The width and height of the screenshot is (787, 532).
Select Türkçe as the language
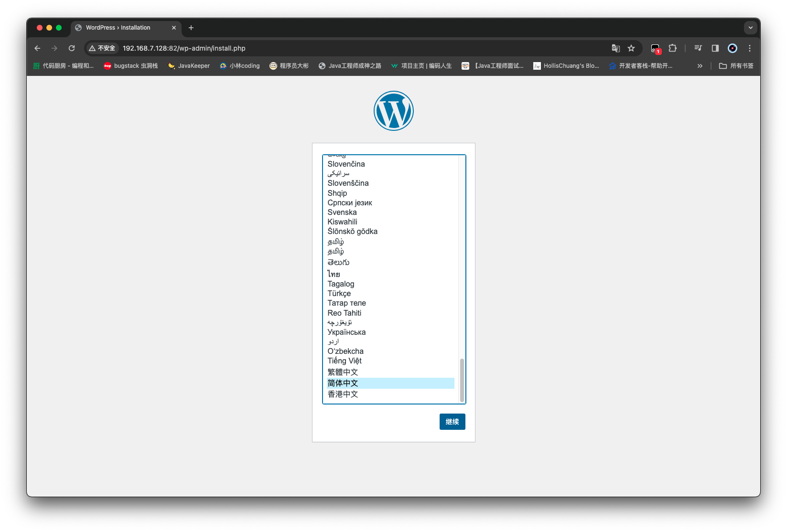[x=390, y=293]
